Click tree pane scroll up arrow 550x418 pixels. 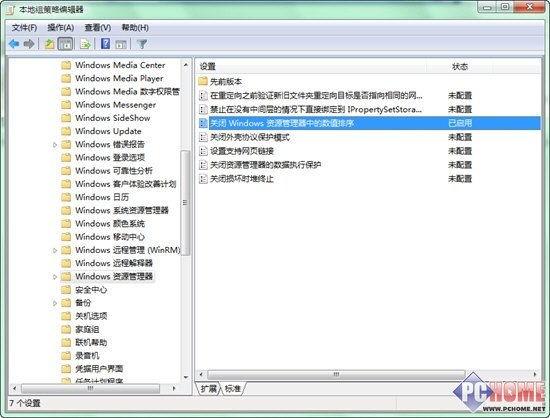coord(186,65)
